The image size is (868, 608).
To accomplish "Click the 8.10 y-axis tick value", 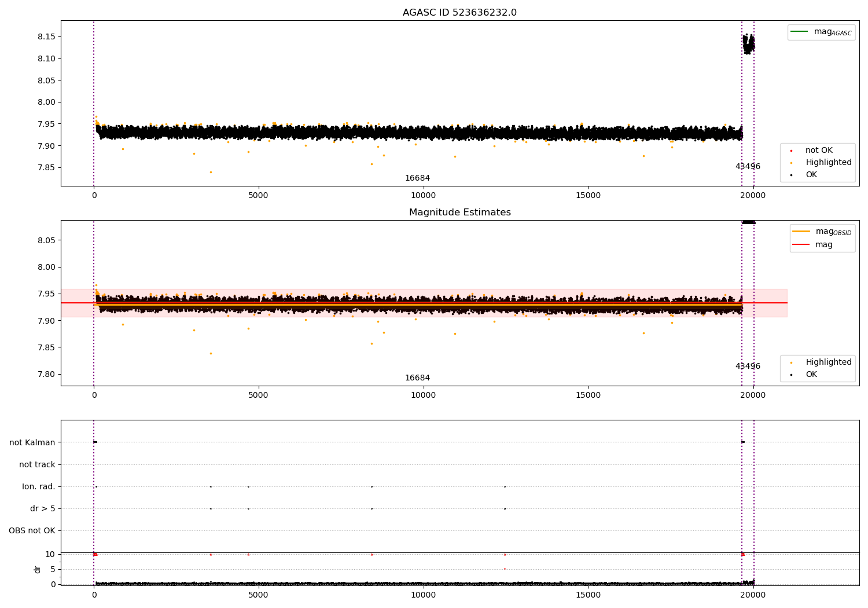I will point(46,59).
